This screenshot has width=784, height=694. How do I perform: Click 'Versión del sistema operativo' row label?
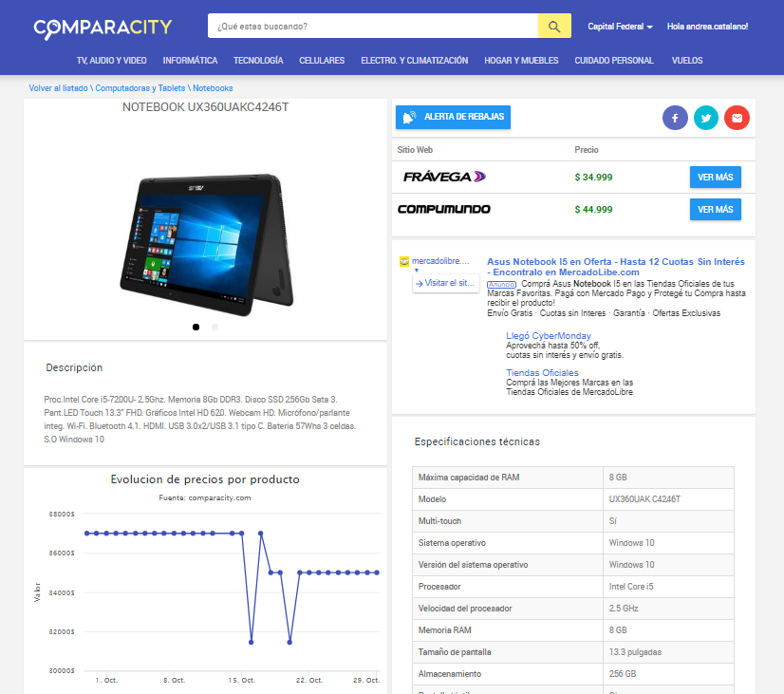click(473, 565)
